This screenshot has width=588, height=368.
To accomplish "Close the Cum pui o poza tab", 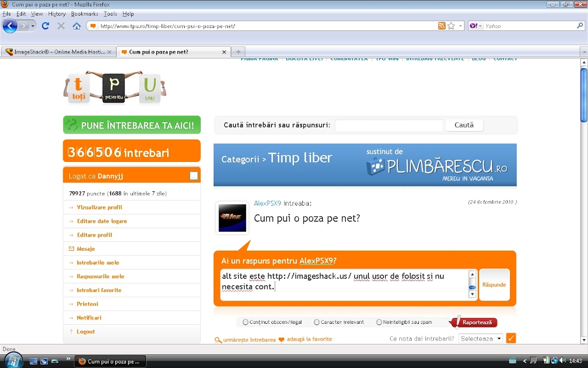I will (x=224, y=52).
